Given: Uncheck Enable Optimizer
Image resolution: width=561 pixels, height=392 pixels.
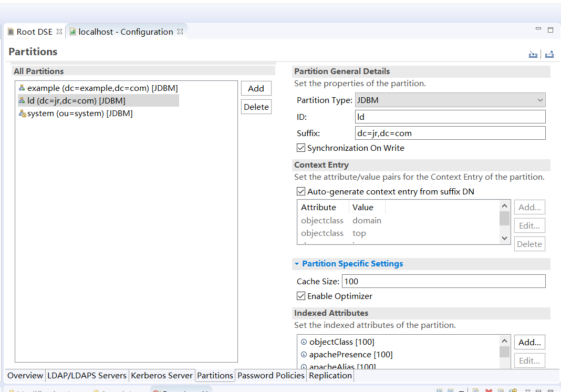Looking at the screenshot, I should 300,296.
